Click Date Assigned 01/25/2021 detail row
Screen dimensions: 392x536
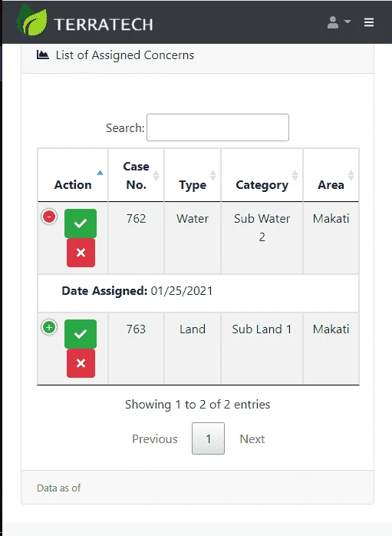[198, 293]
